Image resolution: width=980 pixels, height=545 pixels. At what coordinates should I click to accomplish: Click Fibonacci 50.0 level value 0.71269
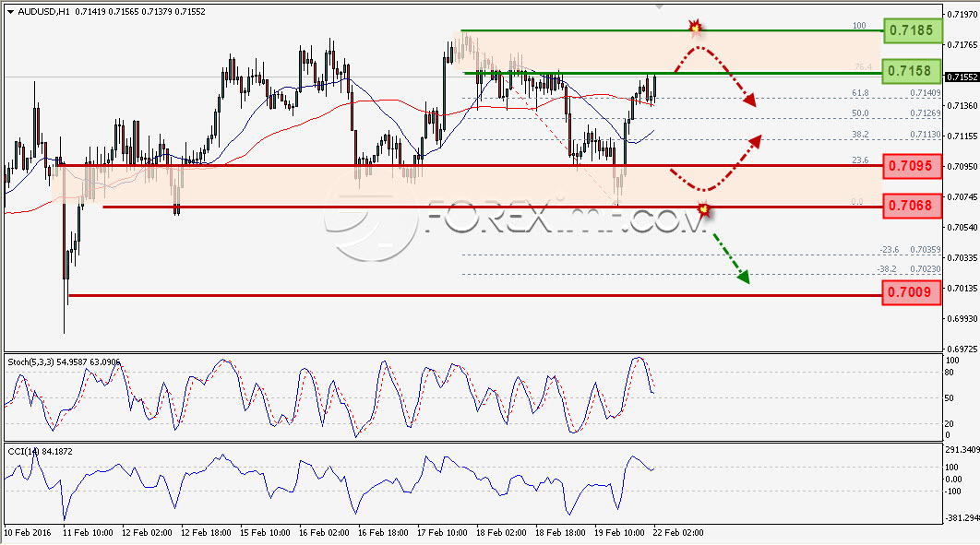point(925,113)
